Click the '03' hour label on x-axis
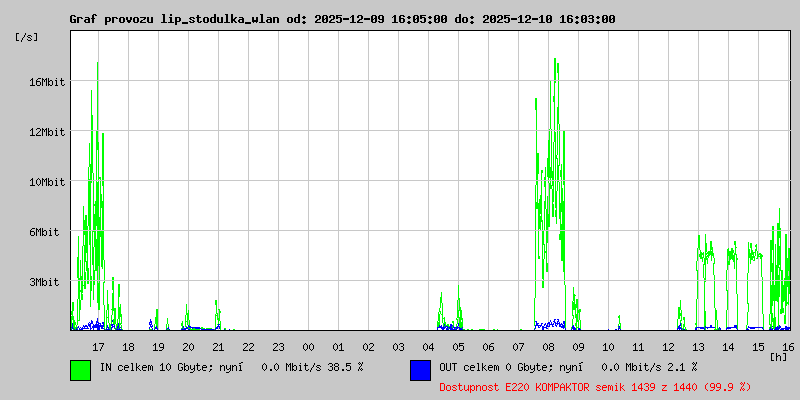 pyautogui.click(x=398, y=347)
